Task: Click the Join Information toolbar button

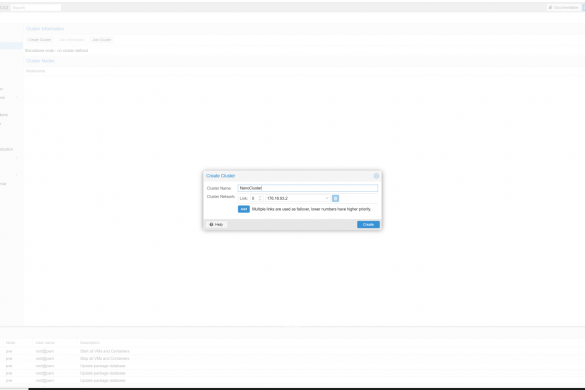Action: (x=72, y=40)
